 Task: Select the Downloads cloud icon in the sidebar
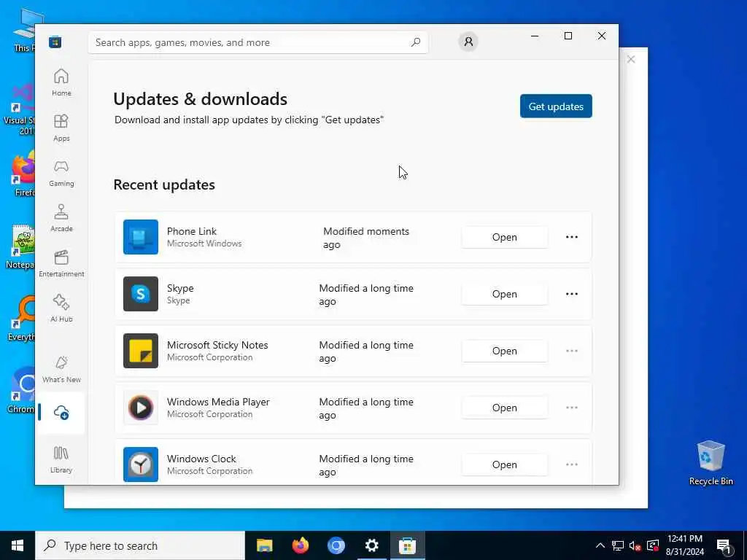click(61, 413)
